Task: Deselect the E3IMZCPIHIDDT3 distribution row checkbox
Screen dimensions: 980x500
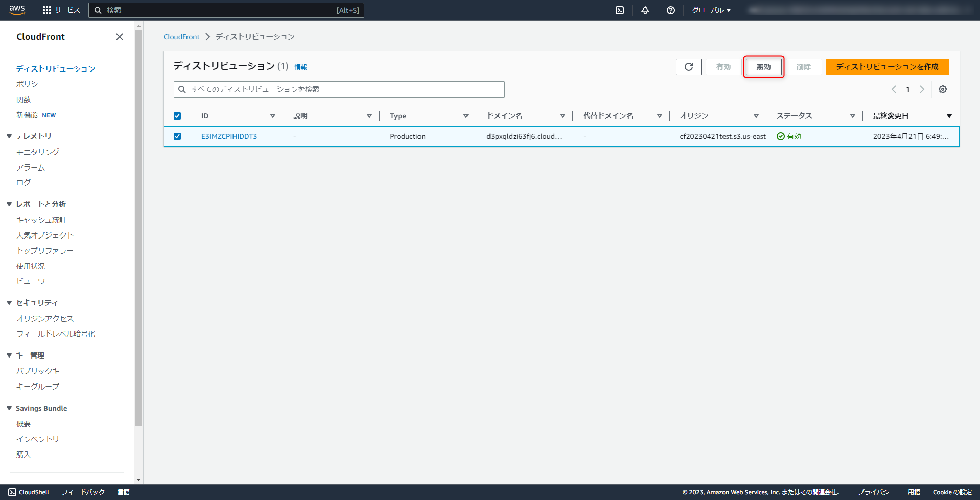Action: coord(177,136)
